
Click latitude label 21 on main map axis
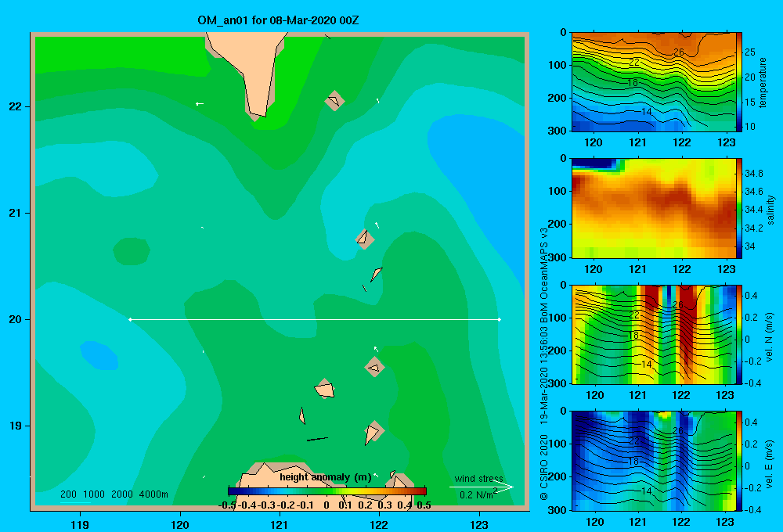tap(16, 213)
